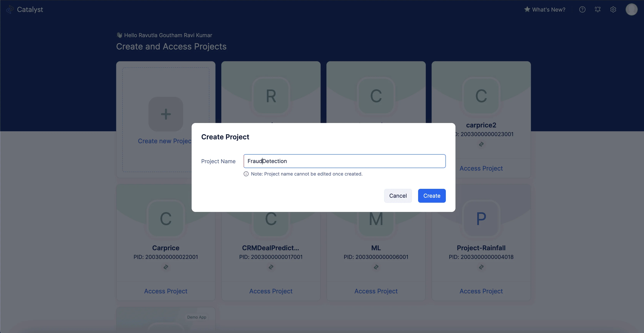Click the What's New star icon

pyautogui.click(x=527, y=9)
